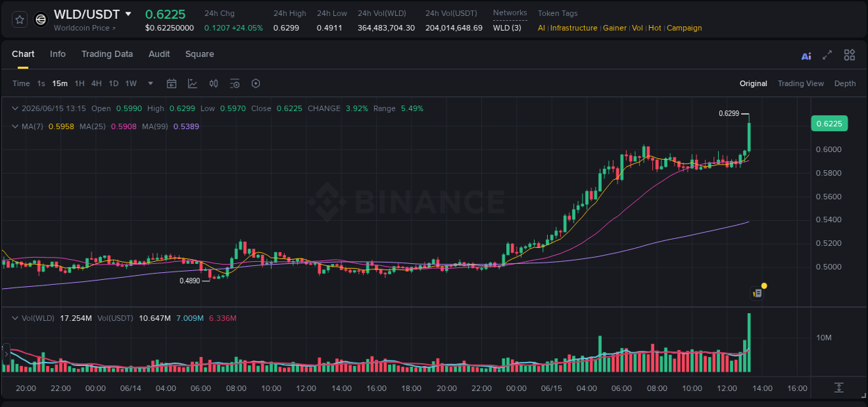
Task: Click the 24h High value 0.6299
Action: 285,28
